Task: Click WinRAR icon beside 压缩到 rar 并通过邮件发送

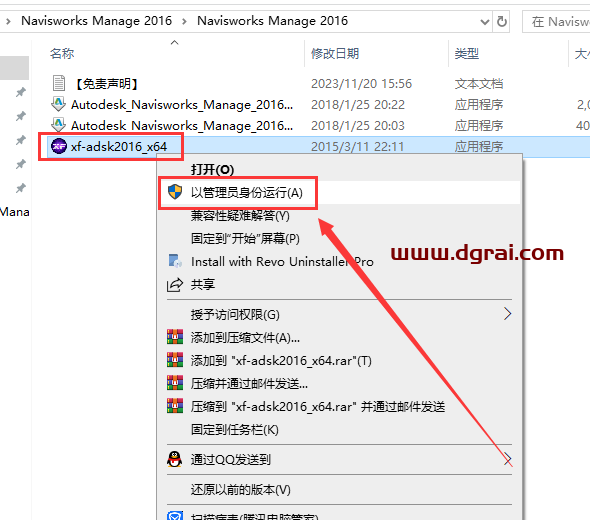Action: [175, 406]
